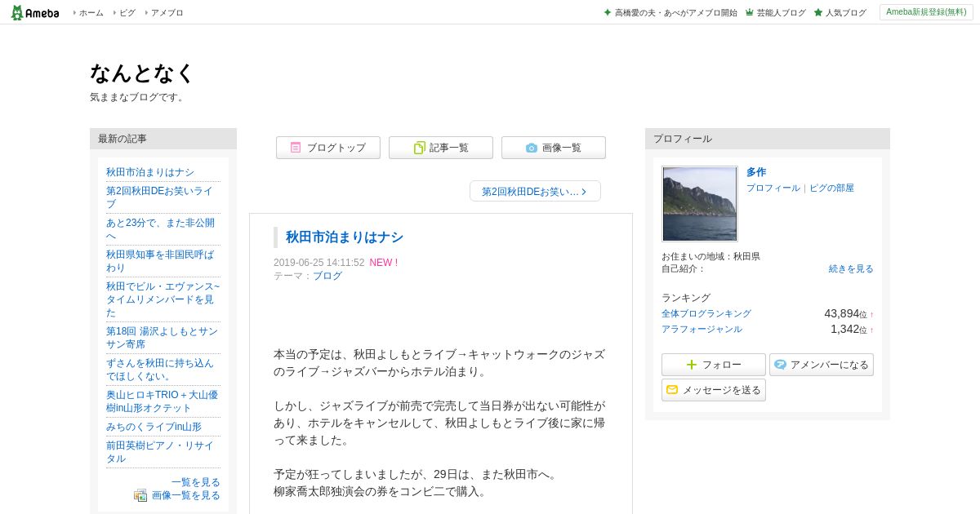980x514 pixels.
Task: Open 芸能人ブログ link with crown icon
Action: (781, 13)
